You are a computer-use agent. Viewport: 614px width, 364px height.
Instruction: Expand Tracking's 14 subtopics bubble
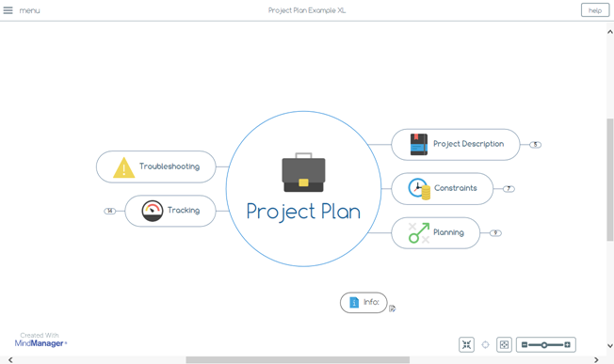pos(109,211)
